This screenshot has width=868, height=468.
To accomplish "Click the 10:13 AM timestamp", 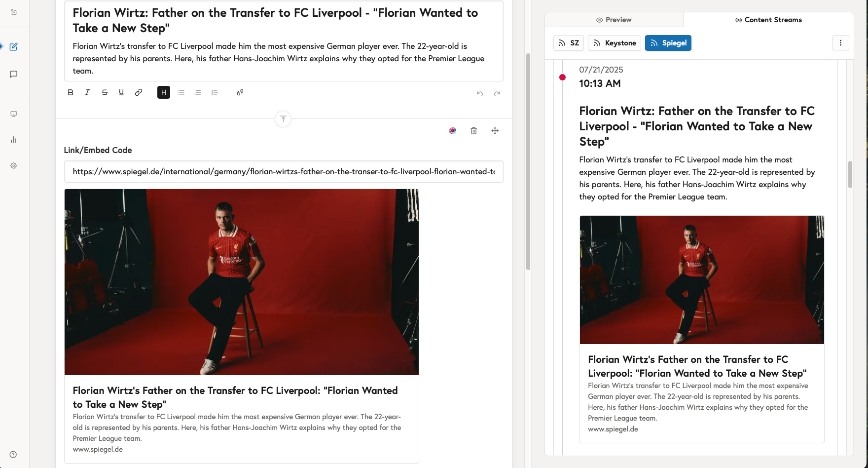I will pyautogui.click(x=600, y=83).
